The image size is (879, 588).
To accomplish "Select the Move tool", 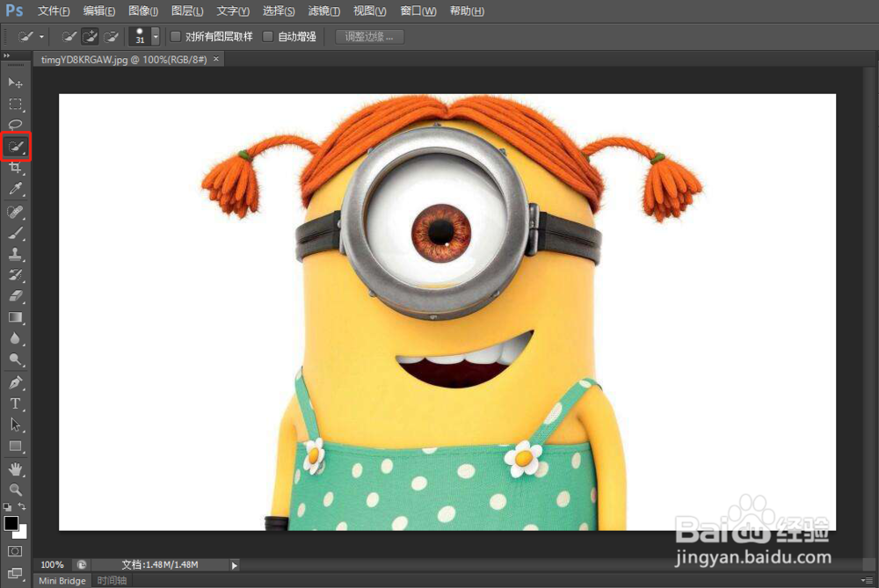I will point(15,83).
